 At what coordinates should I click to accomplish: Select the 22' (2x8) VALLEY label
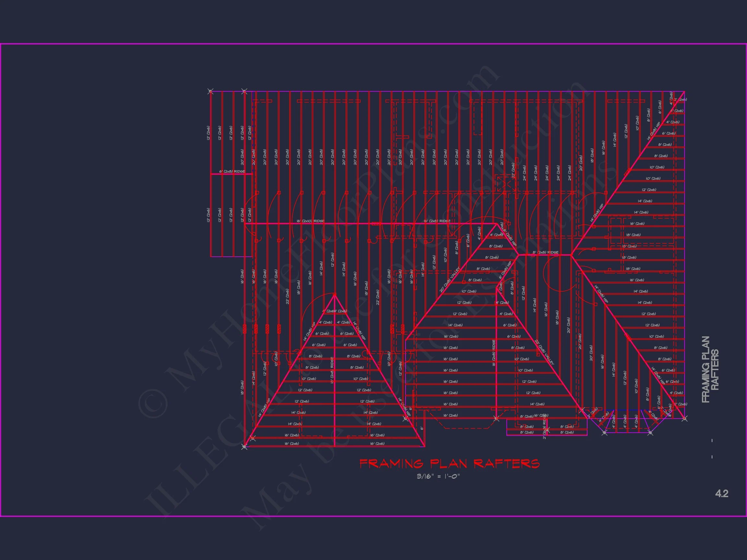(x=544, y=352)
